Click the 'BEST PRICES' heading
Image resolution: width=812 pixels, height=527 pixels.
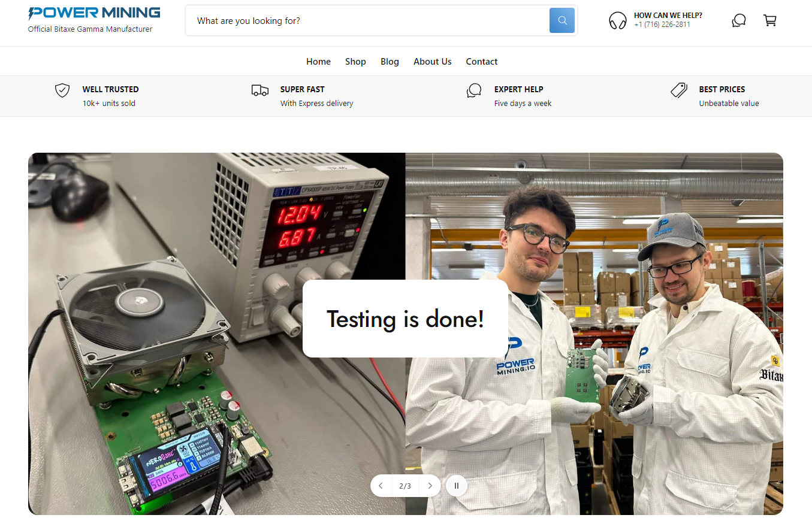722,89
